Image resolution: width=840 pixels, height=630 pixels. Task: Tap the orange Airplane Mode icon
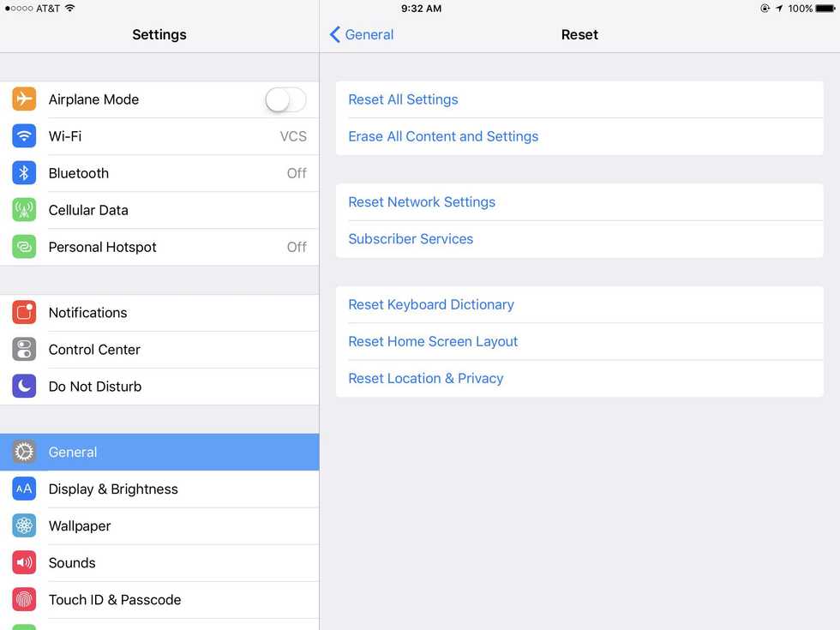pos(24,99)
